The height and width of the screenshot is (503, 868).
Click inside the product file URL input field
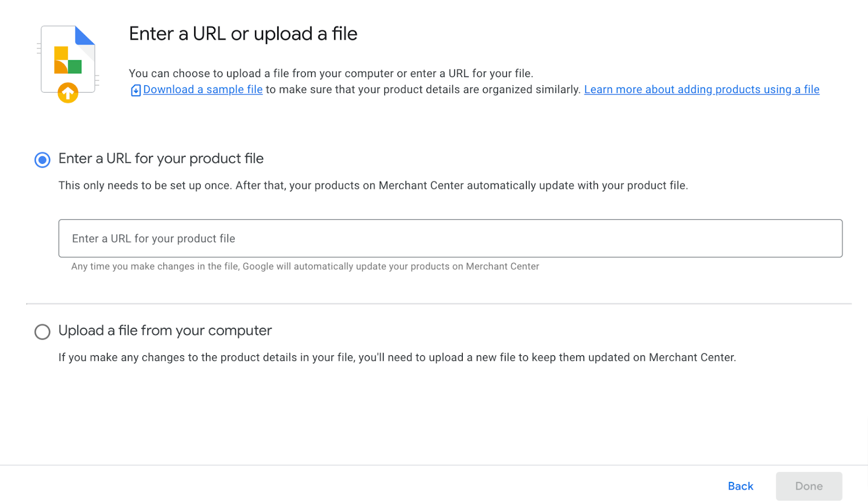pyautogui.click(x=380, y=238)
